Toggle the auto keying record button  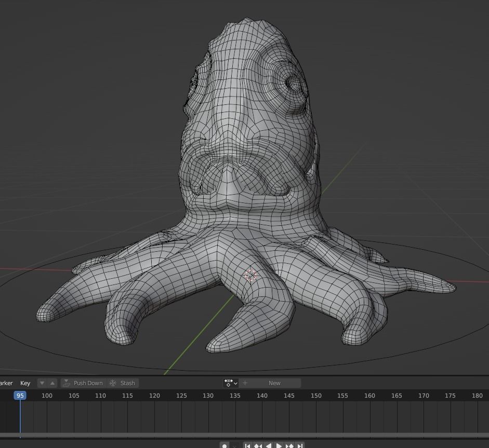pos(224,445)
